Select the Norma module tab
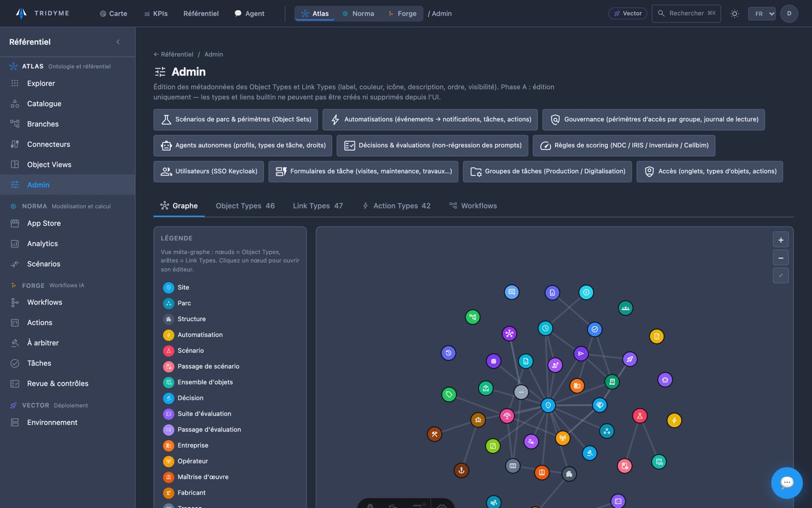Screen dimensions: 812x508 (357, 13)
